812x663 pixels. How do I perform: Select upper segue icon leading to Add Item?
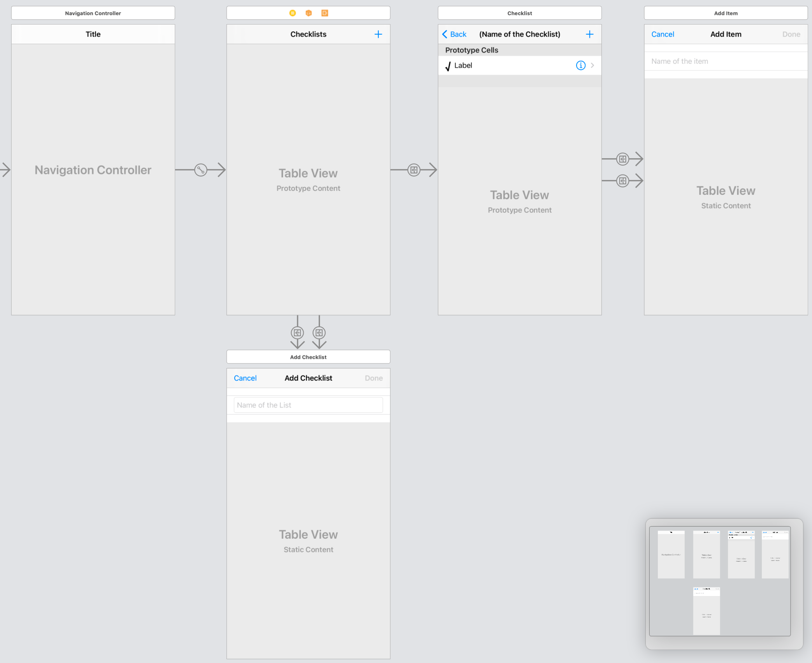[622, 159]
